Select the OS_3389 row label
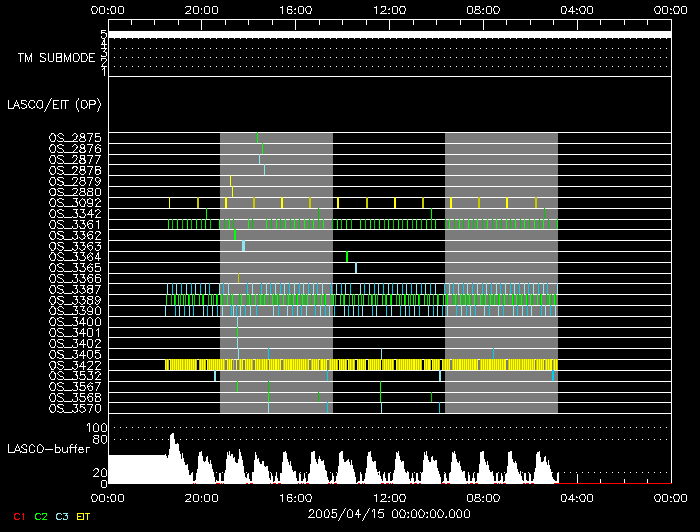 (x=75, y=300)
